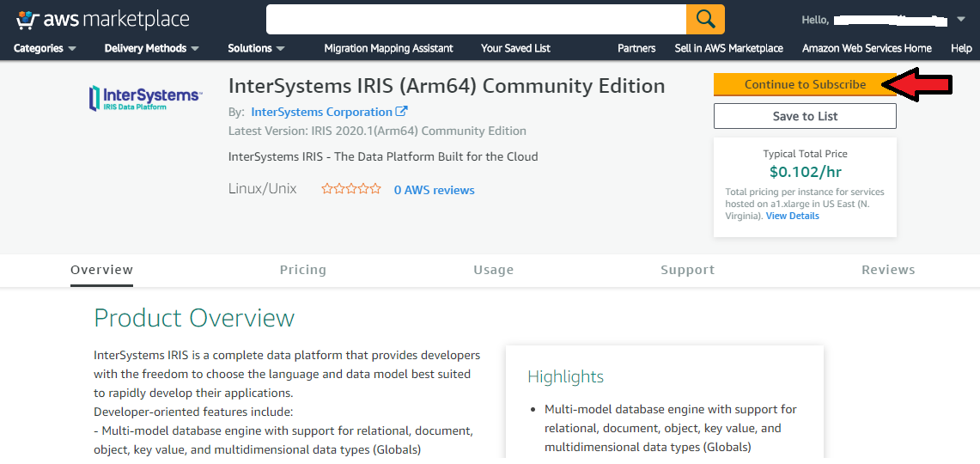Viewport: 980px width, 464px height.
Task: Click the Linux/Unix platform label
Action: click(263, 189)
